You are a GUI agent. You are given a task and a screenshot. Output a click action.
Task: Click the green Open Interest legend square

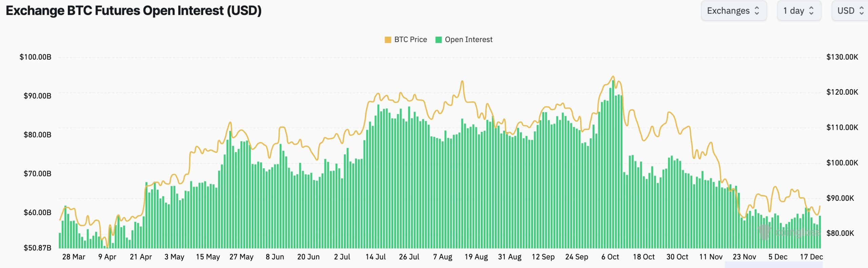coord(439,39)
